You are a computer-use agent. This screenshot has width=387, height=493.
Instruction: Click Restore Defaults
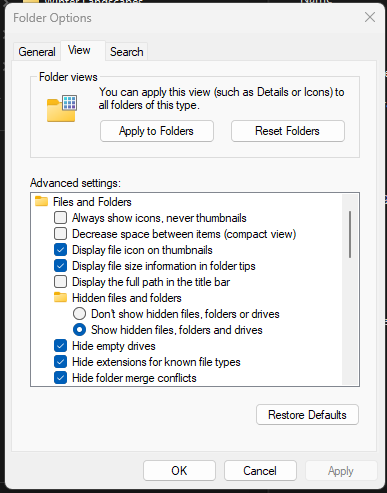307,415
